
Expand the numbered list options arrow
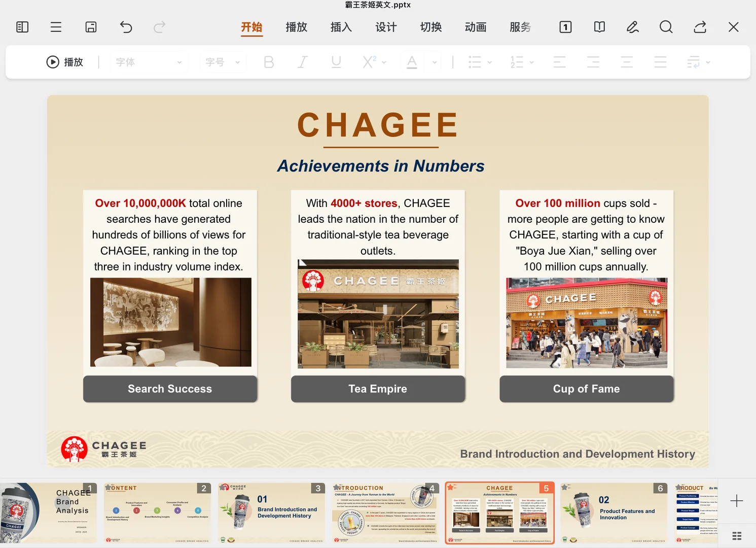[531, 62]
